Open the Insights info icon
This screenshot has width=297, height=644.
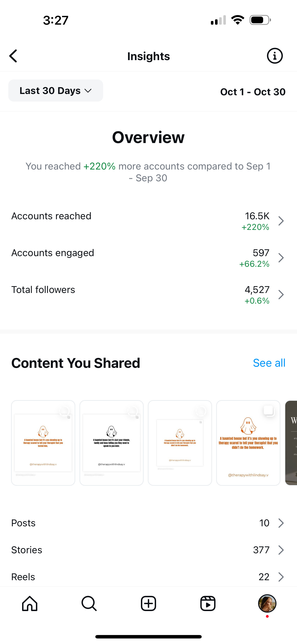[274, 56]
